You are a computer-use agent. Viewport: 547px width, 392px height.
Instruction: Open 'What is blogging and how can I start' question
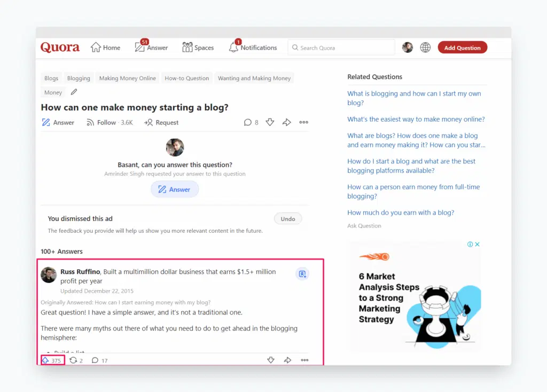coord(414,98)
